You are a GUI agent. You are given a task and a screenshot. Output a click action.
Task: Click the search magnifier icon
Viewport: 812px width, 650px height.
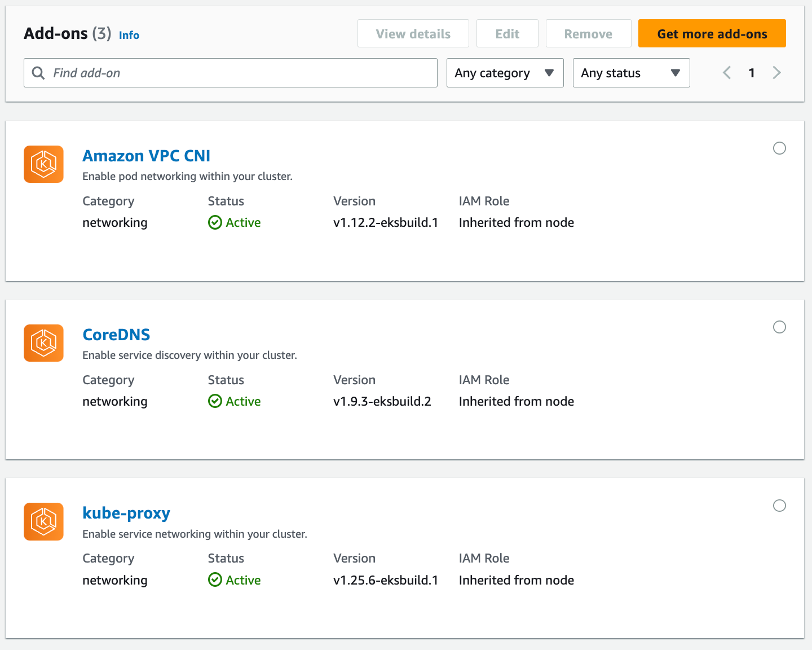coord(38,73)
